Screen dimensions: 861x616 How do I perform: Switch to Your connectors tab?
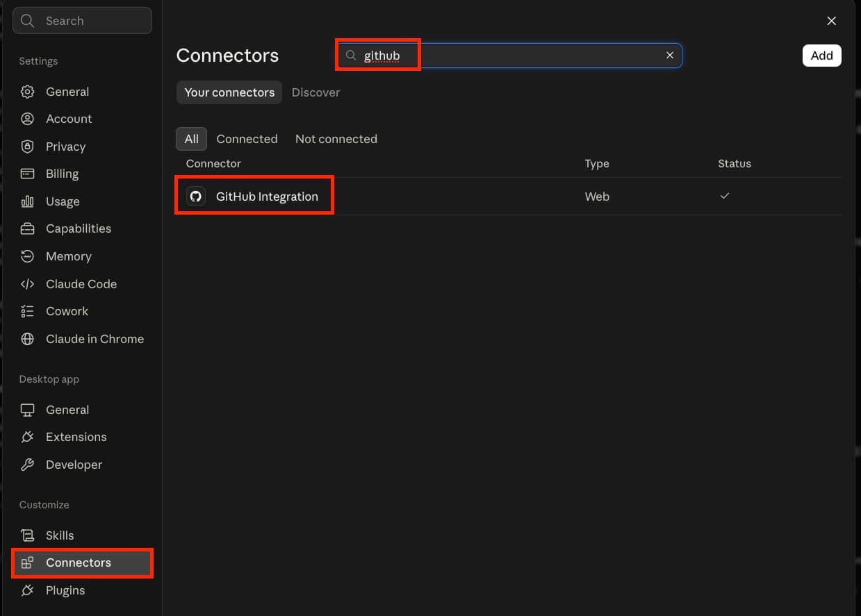click(229, 92)
